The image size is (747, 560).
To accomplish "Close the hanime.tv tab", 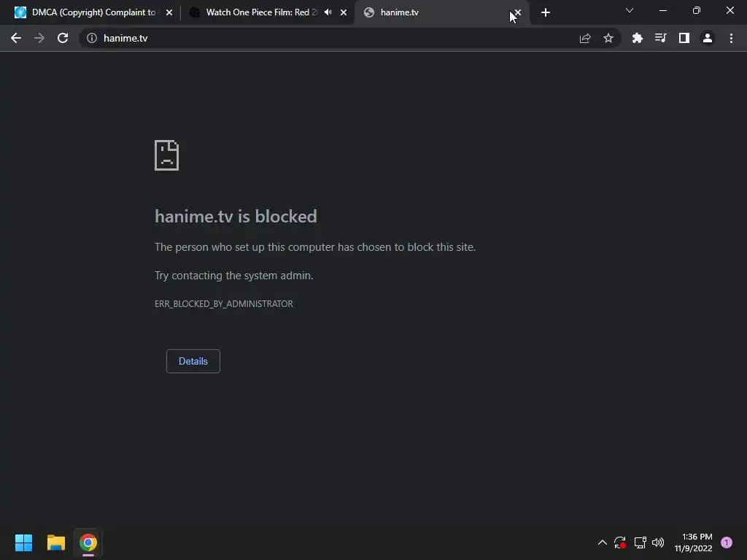I will (518, 12).
